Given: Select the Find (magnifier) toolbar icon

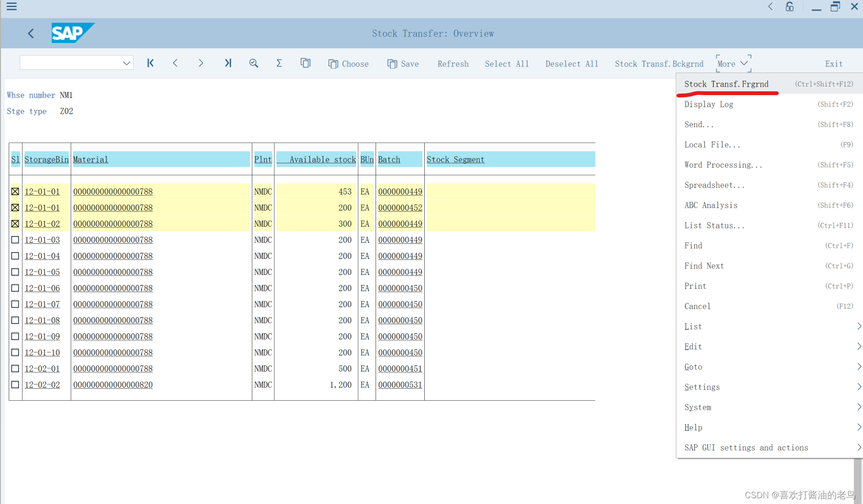Looking at the screenshot, I should (254, 63).
